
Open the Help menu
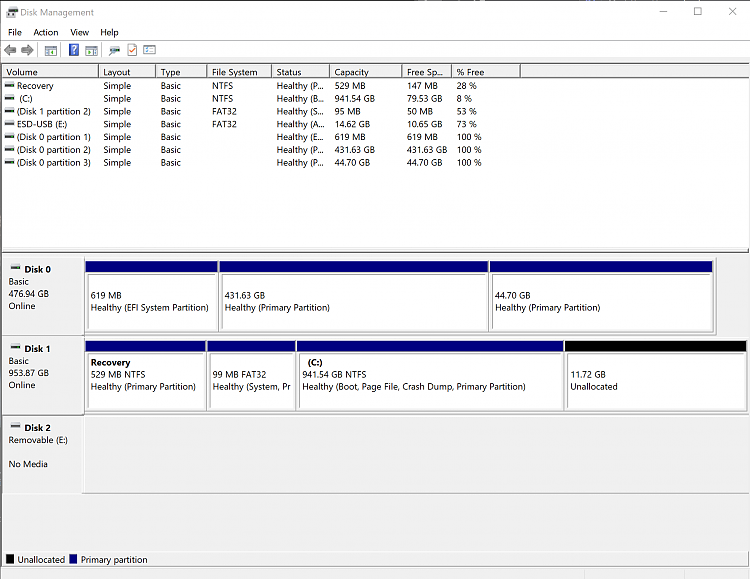(x=109, y=32)
